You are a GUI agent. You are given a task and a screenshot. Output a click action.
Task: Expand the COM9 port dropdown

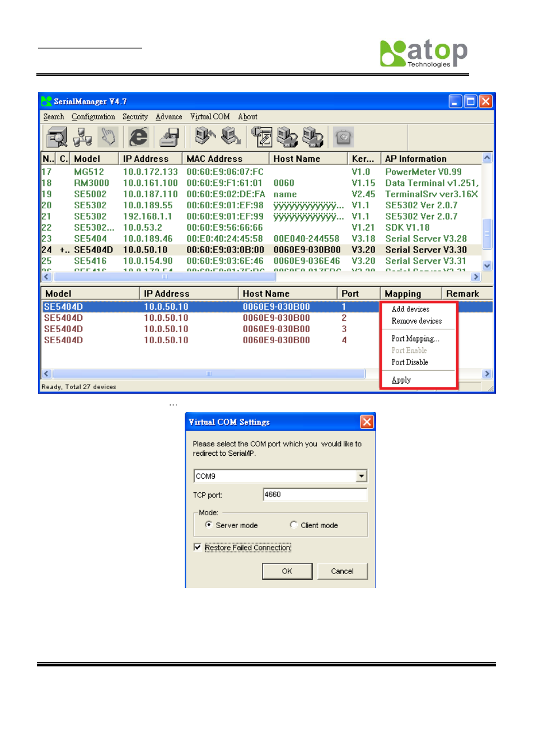(362, 476)
